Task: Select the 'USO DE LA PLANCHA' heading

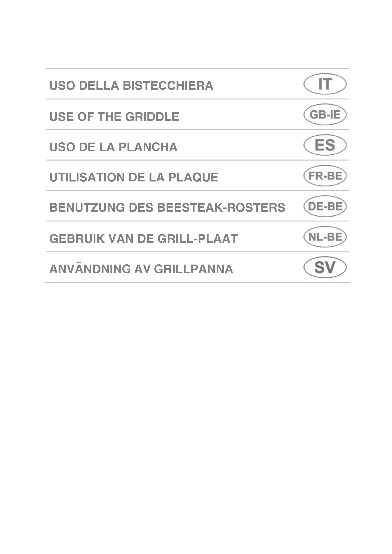Action: 113,147
